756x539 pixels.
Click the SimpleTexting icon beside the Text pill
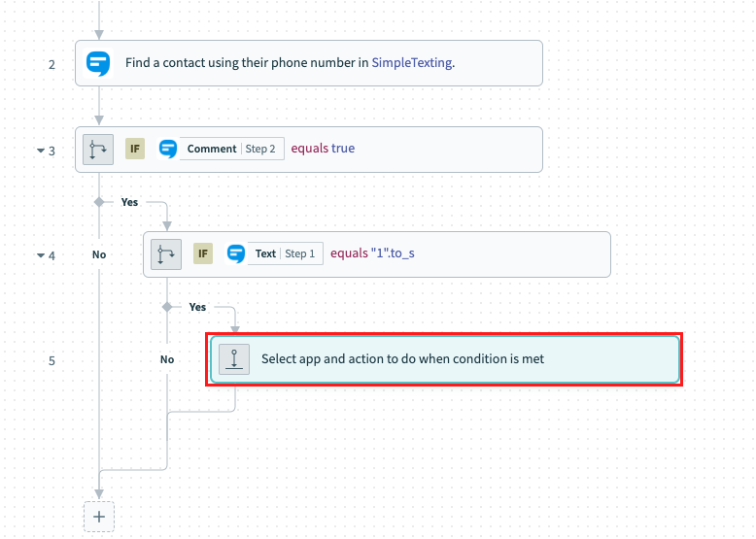pyautogui.click(x=236, y=253)
